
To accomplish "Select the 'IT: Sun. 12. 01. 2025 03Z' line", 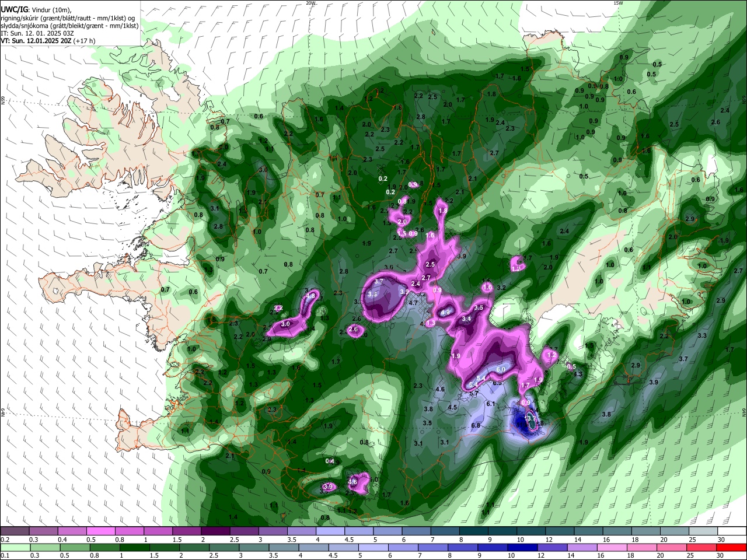I will 36,33.
